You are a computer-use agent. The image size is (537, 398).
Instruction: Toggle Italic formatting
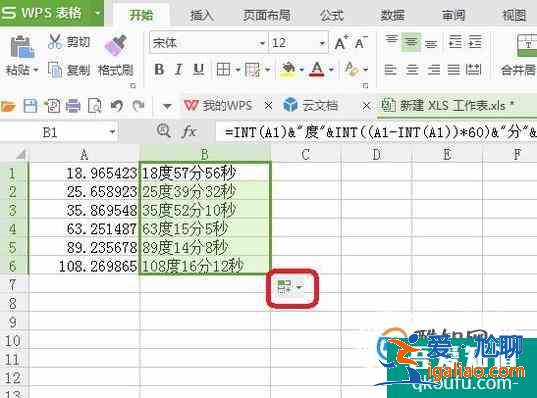coord(178,70)
